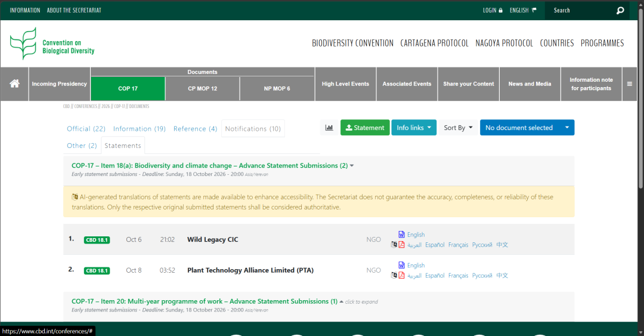Open the bar chart statistics button
This screenshot has height=336, width=644.
pos(329,128)
